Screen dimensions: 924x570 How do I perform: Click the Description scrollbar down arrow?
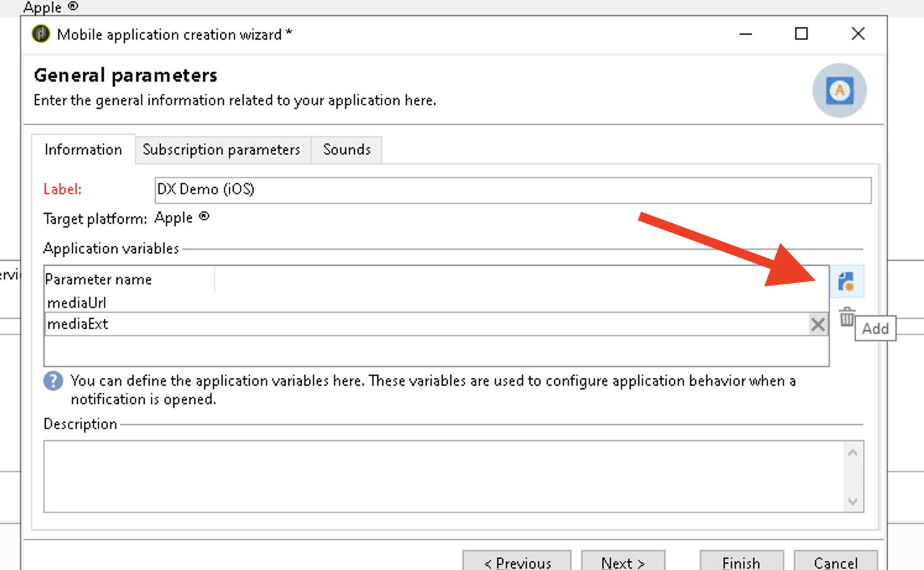[x=853, y=501]
